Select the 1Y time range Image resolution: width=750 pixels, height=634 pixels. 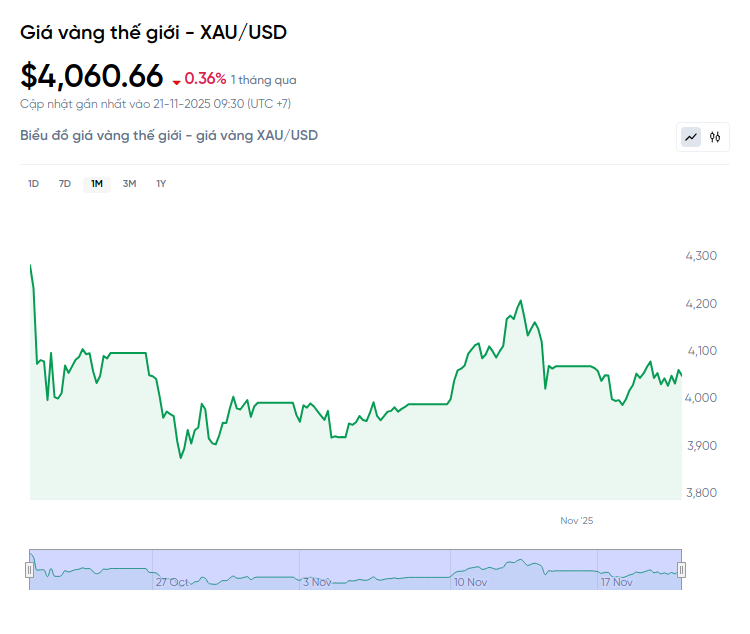pyautogui.click(x=161, y=183)
